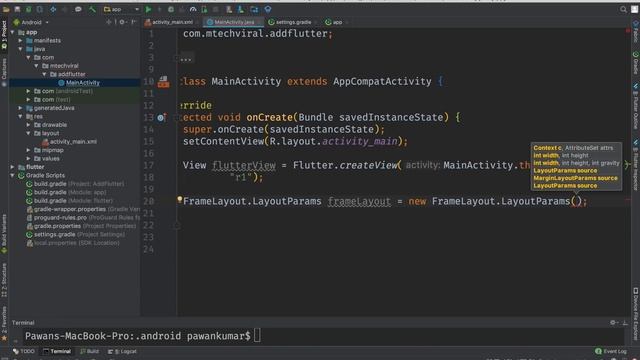Collapse the addflutter package
The height and width of the screenshot is (360, 640).
44,74
